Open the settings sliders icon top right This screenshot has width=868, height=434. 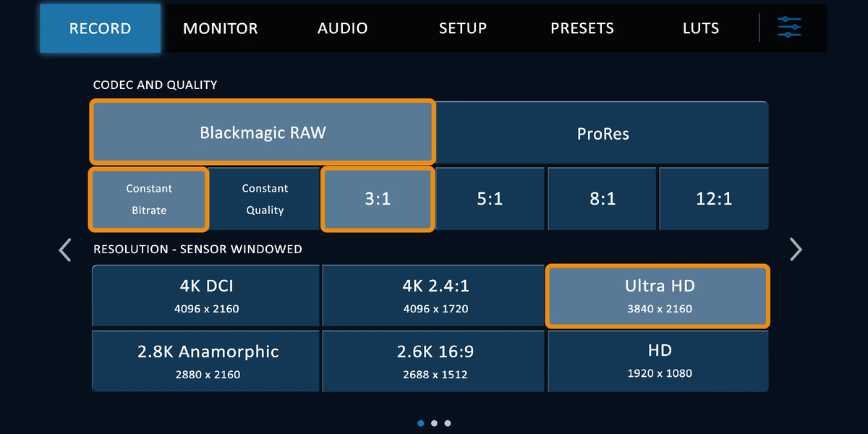coord(789,27)
